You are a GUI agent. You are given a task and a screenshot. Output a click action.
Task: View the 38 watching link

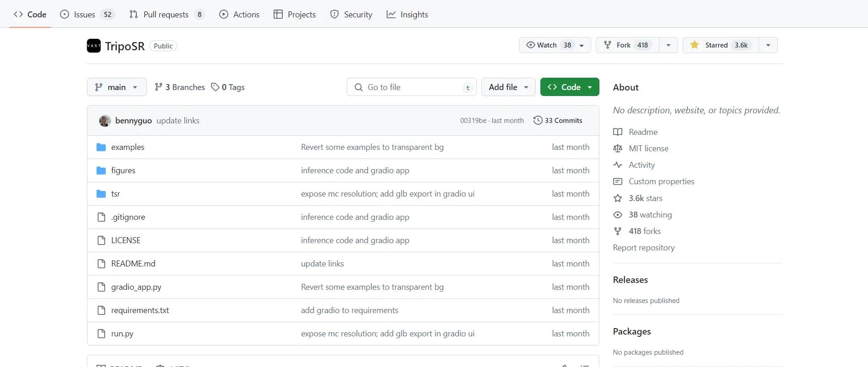pos(643,215)
